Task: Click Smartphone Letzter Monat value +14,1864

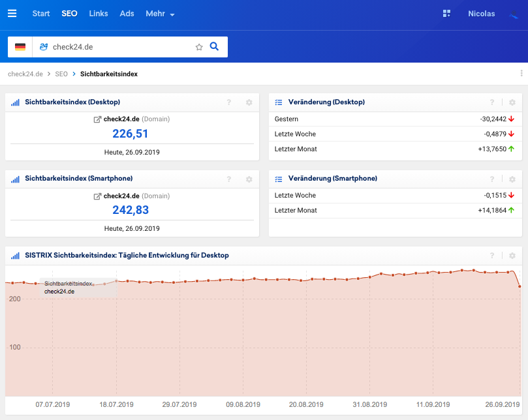Action: point(492,211)
